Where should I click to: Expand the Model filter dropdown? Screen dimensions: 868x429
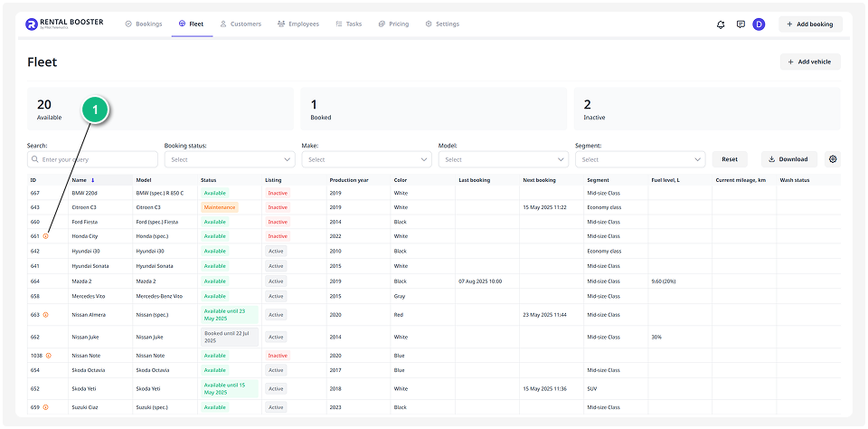pyautogui.click(x=503, y=159)
